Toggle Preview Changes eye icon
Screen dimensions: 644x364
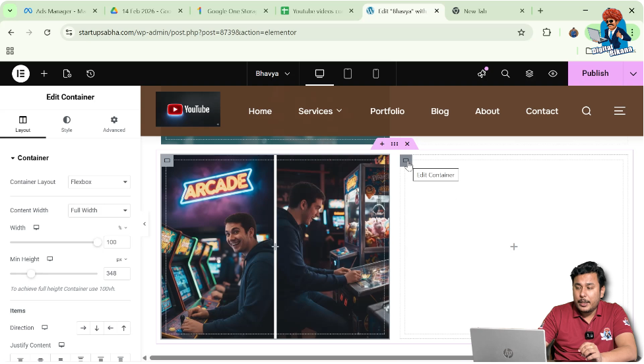(x=553, y=74)
